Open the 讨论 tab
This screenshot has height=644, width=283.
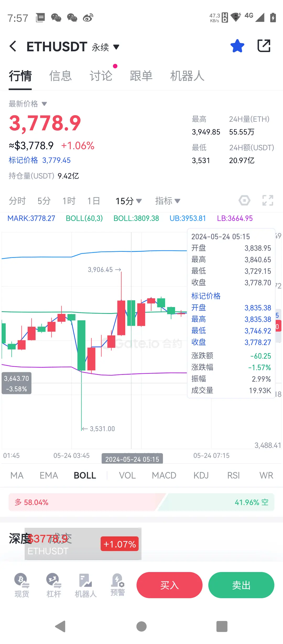[101, 76]
